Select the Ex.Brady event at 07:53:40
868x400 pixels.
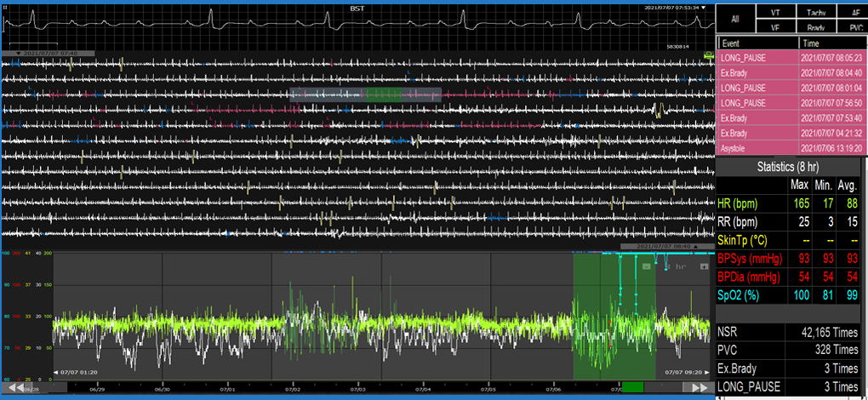pos(792,117)
